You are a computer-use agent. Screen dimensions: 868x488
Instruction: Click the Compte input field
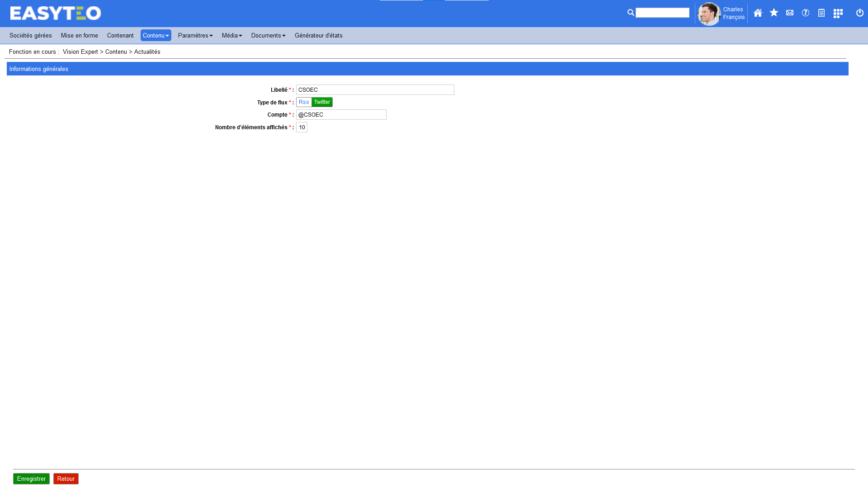tap(341, 115)
